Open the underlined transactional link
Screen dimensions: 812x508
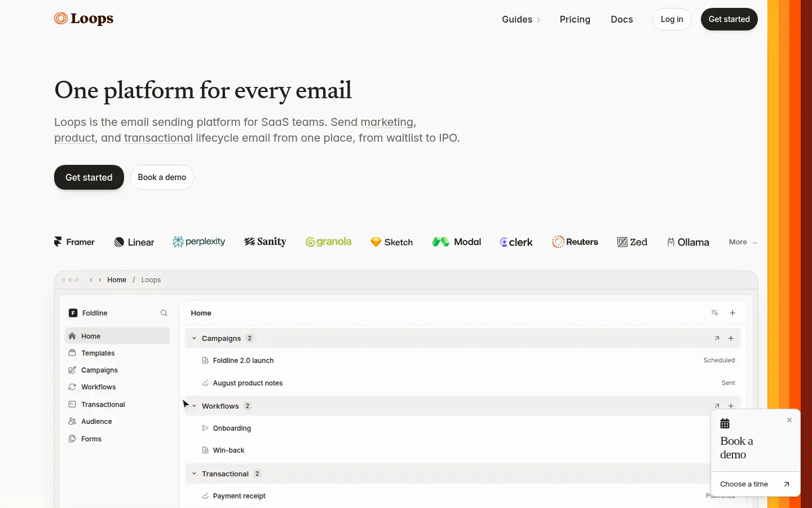158,138
